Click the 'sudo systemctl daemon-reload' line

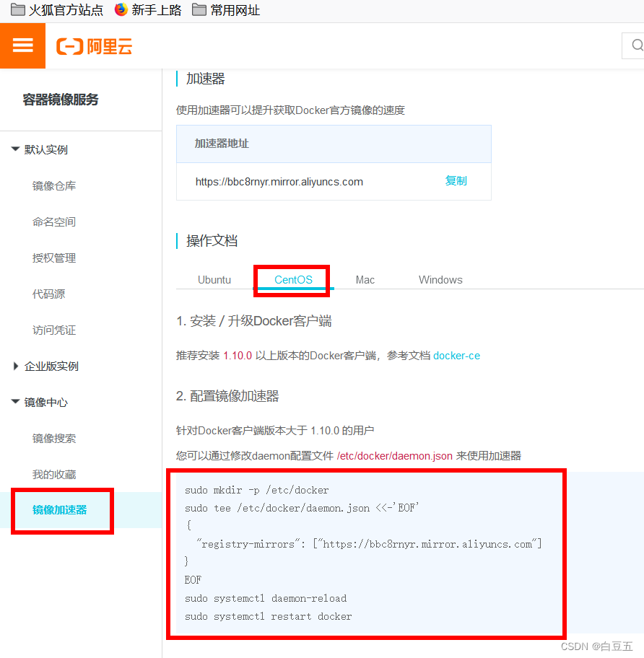coord(266,598)
